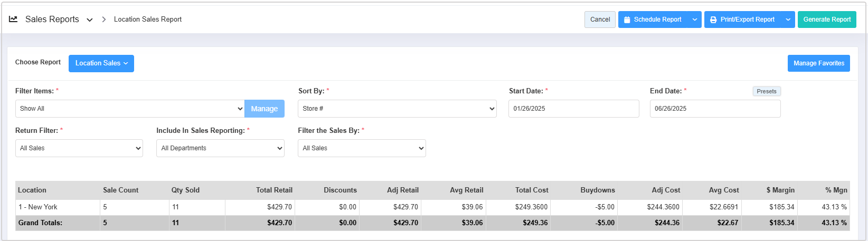Expand the Schedule Report dropdown arrow
The image size is (868, 241).
[x=695, y=20]
